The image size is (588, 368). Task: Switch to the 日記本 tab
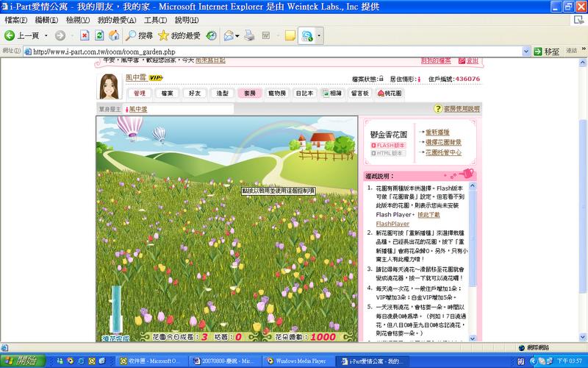click(304, 93)
